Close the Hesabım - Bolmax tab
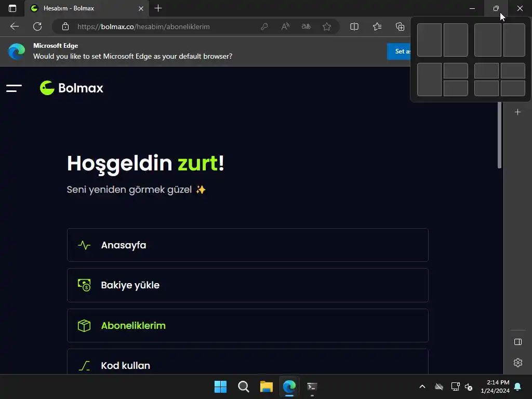Image resolution: width=532 pixels, height=399 pixels. click(x=141, y=8)
